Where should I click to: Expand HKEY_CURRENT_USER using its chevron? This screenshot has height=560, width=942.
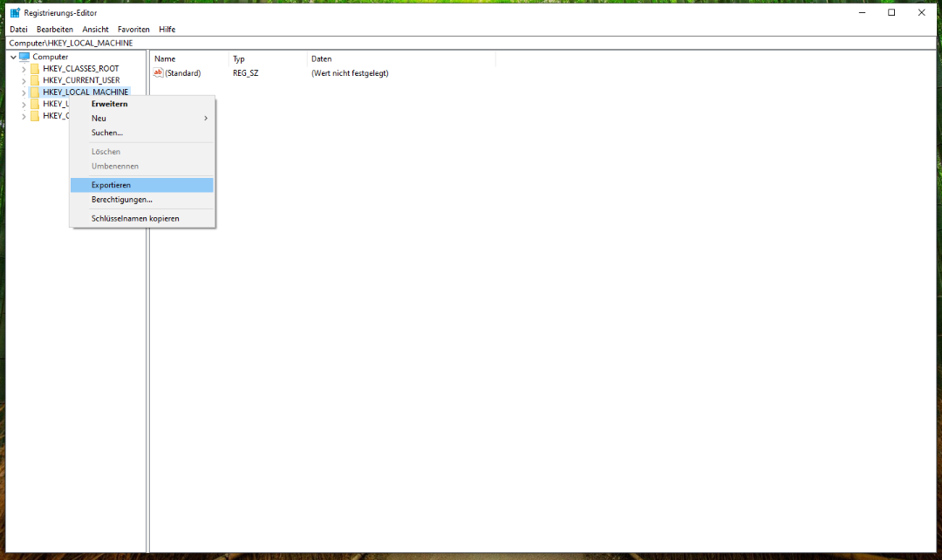click(x=24, y=79)
